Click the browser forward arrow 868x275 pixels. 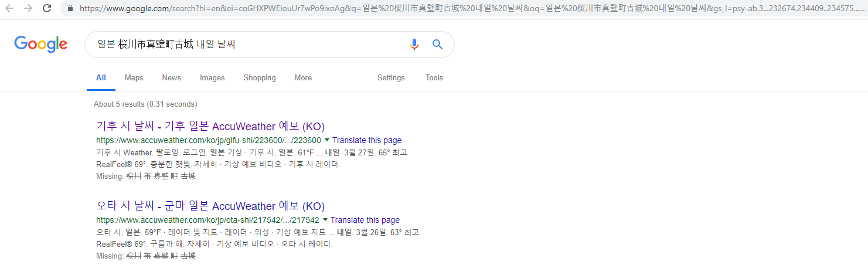28,9
